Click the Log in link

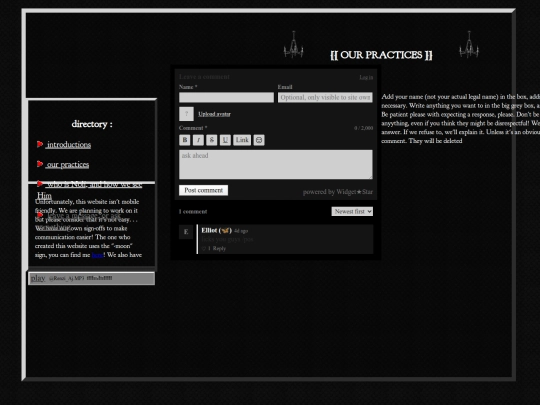click(366, 77)
